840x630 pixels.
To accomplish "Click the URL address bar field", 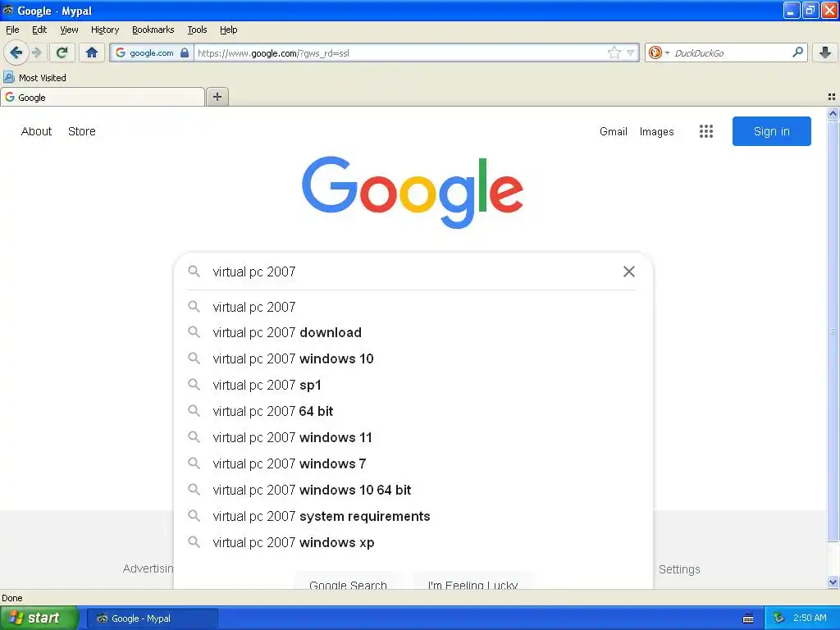I will click(x=400, y=52).
